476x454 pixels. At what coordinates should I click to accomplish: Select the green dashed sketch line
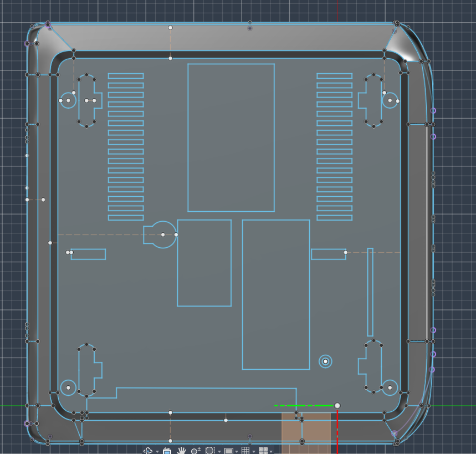click(304, 406)
